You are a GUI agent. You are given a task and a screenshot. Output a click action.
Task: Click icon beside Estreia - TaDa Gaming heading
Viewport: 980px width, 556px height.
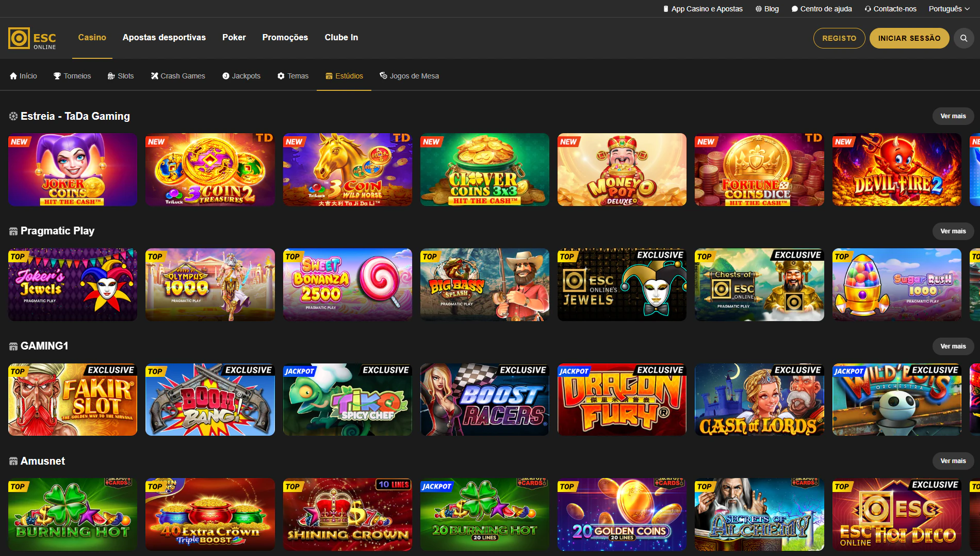[13, 116]
